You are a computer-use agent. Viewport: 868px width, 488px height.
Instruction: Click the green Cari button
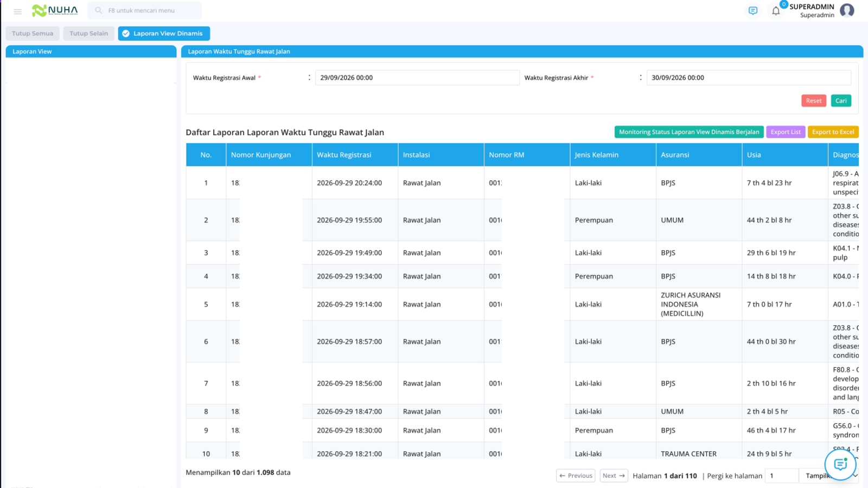pyautogui.click(x=841, y=101)
